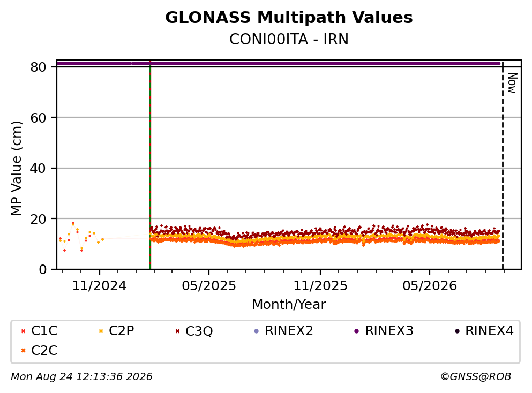532x393 pixels.
Task: Click the 05/2025 x-axis tick label
Action: [x=208, y=286]
